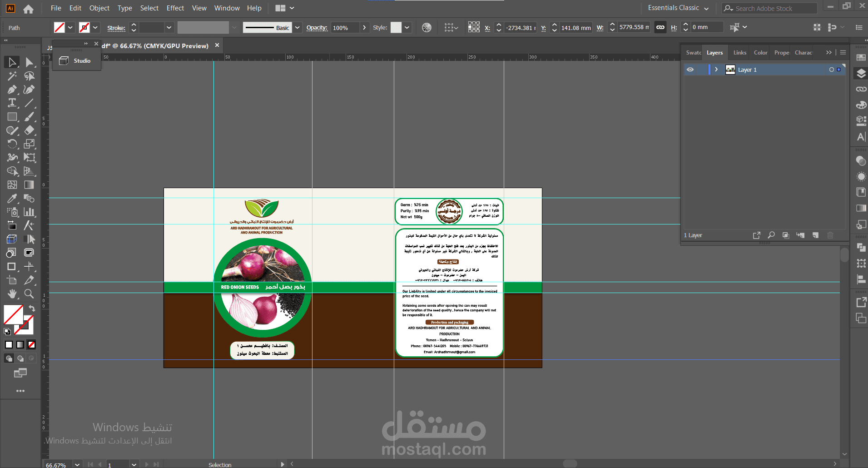Toggle constrain width and height proportions link
The width and height of the screenshot is (868, 468).
(x=660, y=28)
